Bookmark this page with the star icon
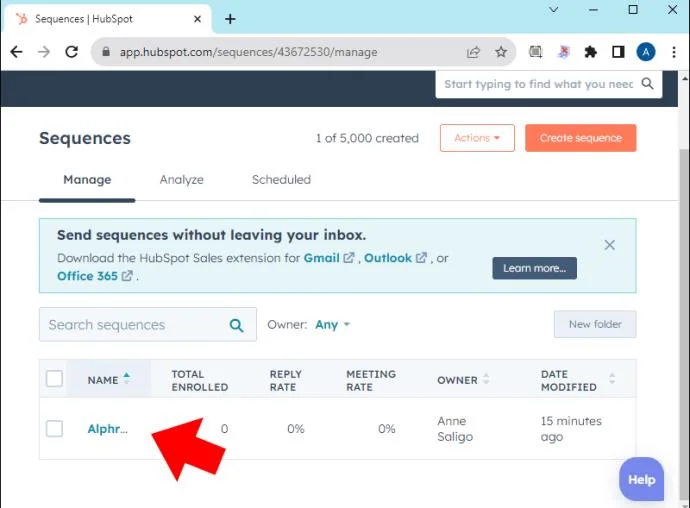This screenshot has height=508, width=690. [x=501, y=52]
